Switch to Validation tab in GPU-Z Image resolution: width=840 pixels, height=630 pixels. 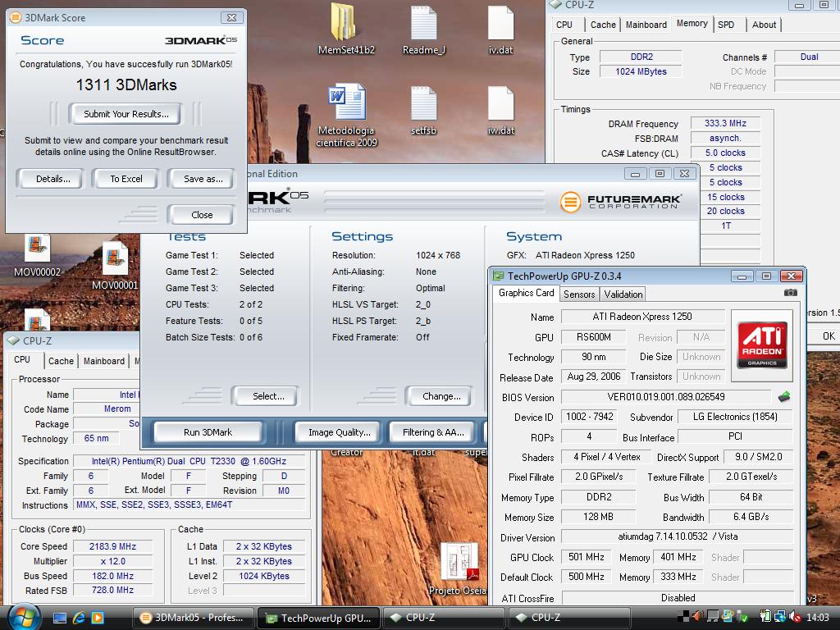623,294
